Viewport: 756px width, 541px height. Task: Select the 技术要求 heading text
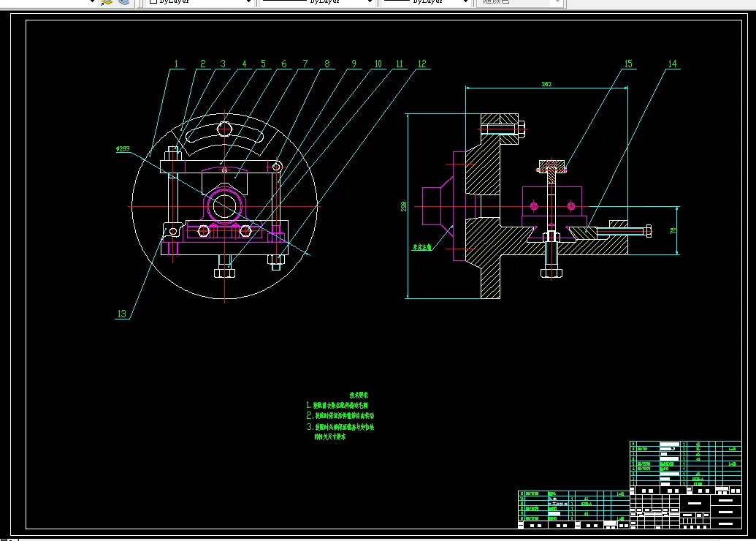coord(359,395)
